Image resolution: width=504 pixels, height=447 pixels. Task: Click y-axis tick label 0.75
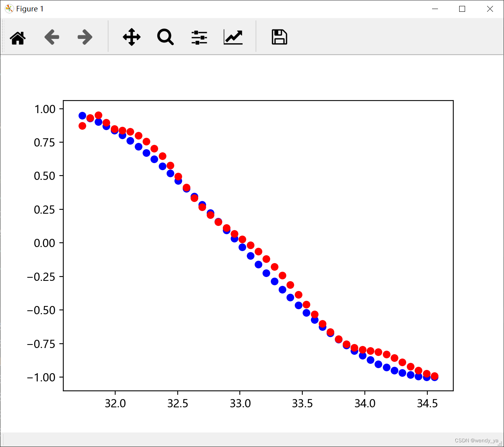pos(45,142)
